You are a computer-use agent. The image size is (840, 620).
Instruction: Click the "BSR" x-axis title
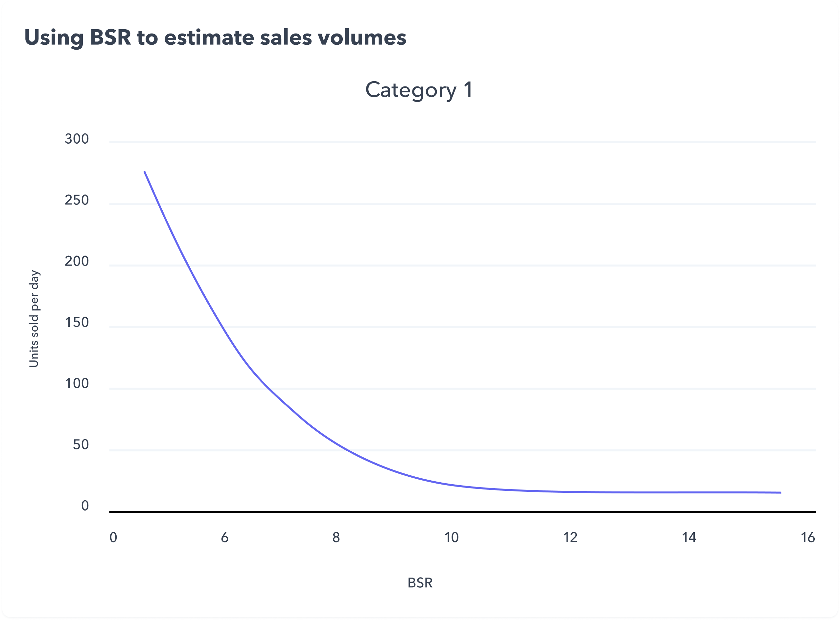(x=420, y=583)
